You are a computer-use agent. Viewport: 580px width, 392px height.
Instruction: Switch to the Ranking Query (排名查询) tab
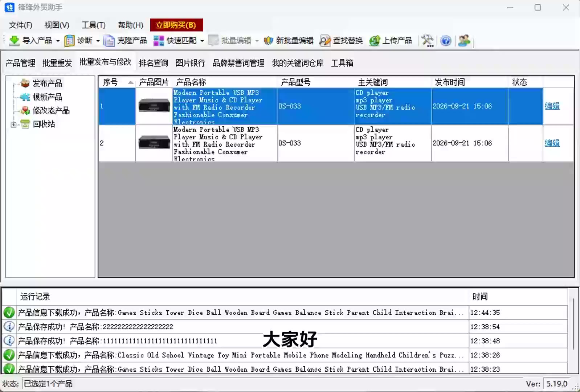point(154,63)
